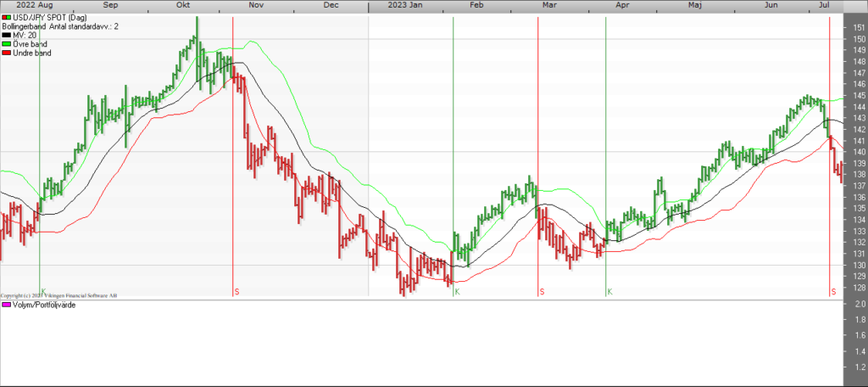This screenshot has height=387, width=868.
Task: Select the red S marker before March 2023
Action: click(x=542, y=292)
